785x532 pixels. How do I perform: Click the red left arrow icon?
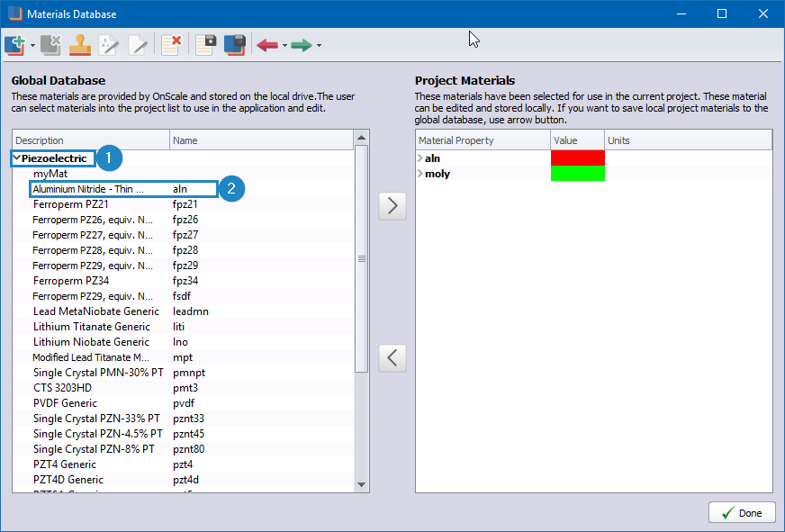(x=267, y=46)
